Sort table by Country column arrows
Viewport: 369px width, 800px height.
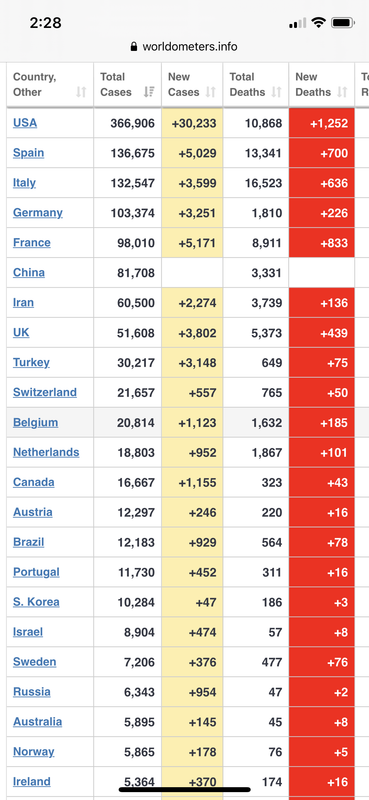[x=81, y=92]
